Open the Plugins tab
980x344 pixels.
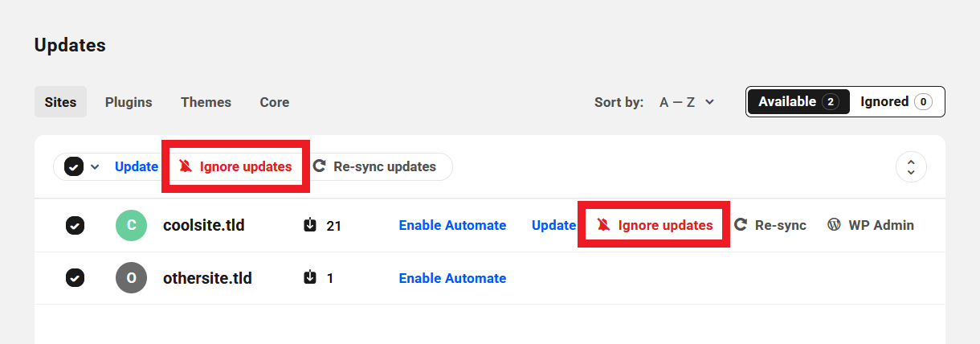pyautogui.click(x=129, y=102)
